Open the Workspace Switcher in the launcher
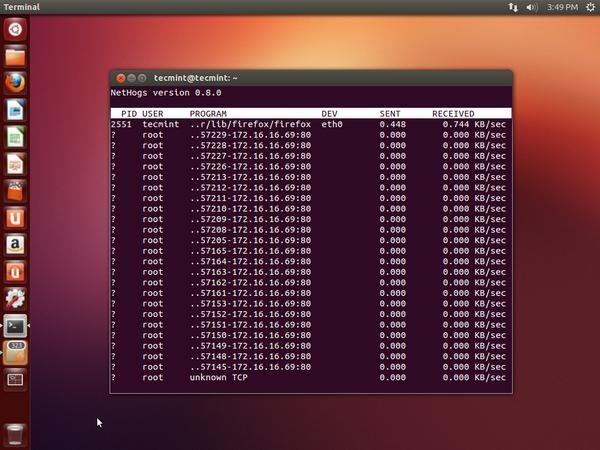The width and height of the screenshot is (600, 450). point(15,380)
